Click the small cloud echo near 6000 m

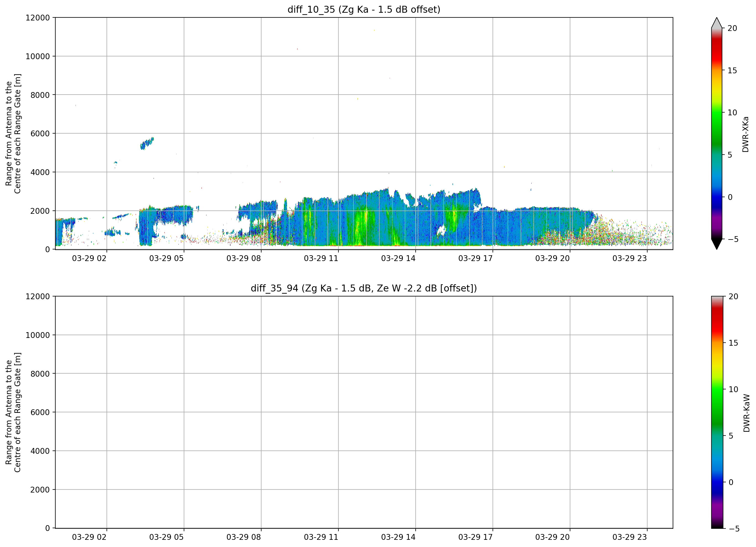click(147, 143)
